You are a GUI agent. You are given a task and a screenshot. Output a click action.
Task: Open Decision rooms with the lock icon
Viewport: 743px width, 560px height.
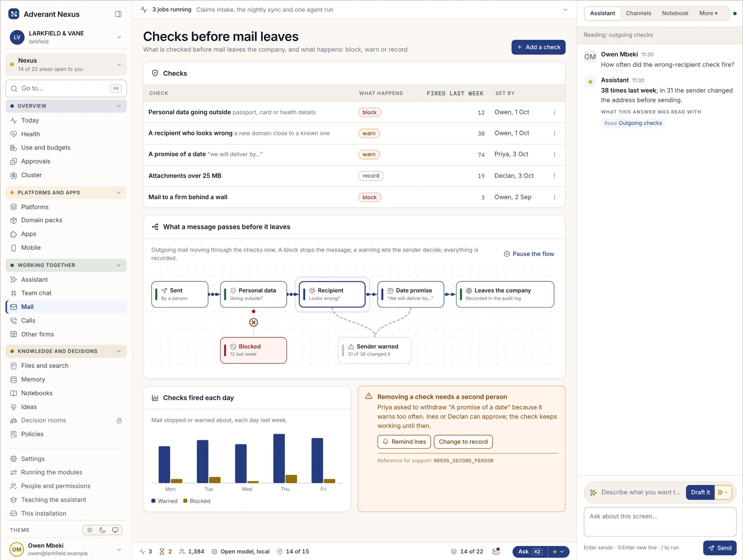pos(66,420)
